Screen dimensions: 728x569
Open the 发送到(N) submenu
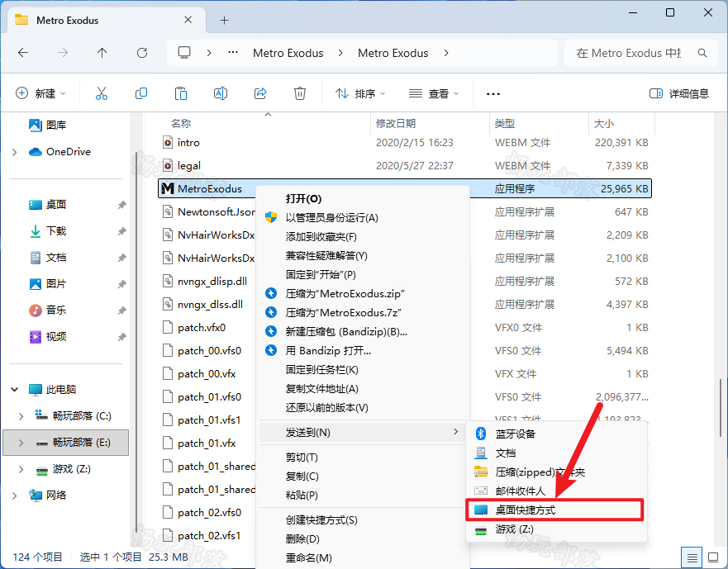pos(363,432)
